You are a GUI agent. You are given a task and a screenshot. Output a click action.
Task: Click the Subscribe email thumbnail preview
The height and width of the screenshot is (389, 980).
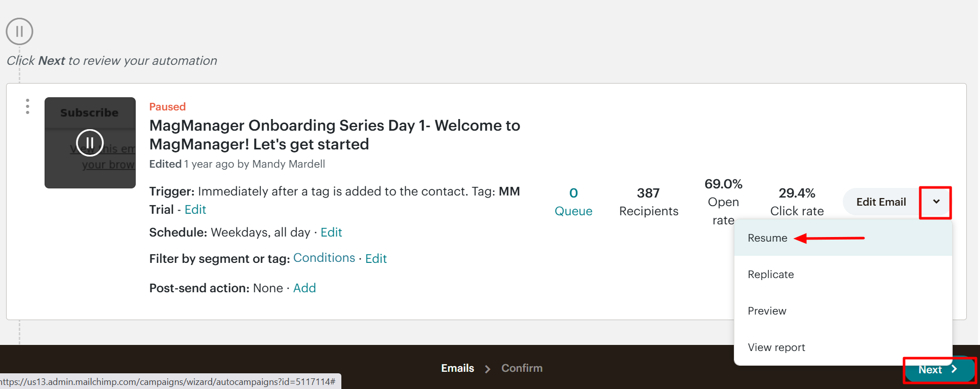(x=90, y=143)
